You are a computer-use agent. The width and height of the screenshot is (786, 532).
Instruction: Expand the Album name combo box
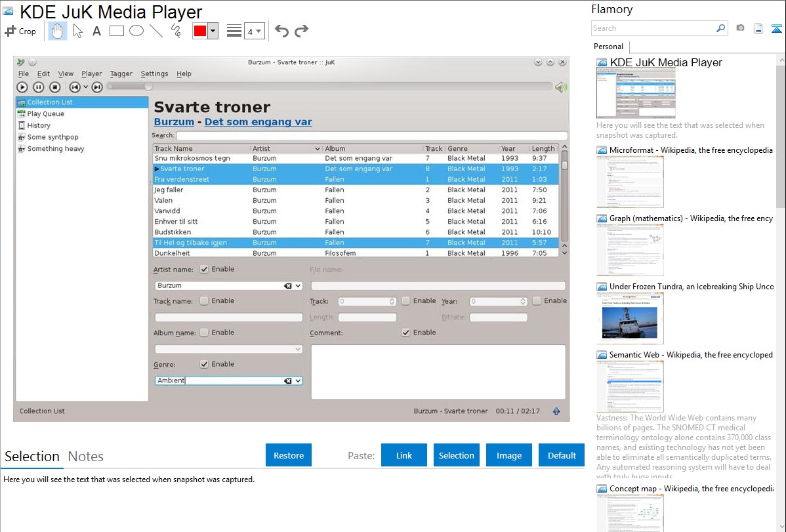tap(299, 349)
